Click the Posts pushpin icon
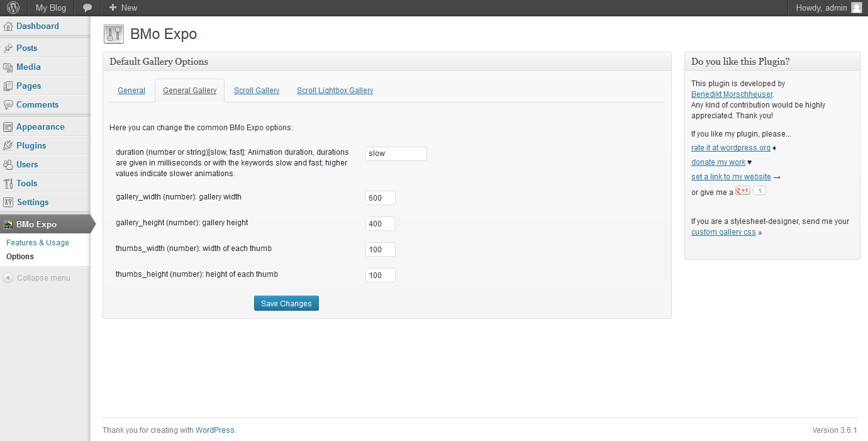This screenshot has width=868, height=441. (8, 48)
